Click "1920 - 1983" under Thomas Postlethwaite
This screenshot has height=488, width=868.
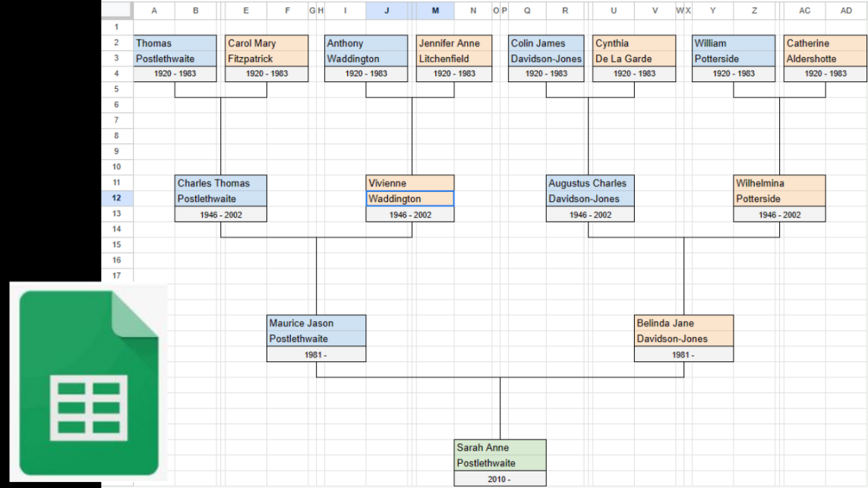tap(175, 73)
